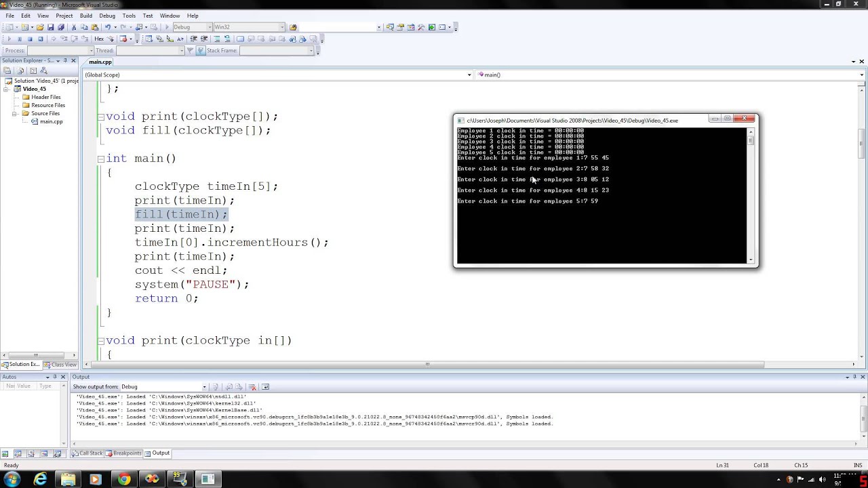This screenshot has height=488, width=868.
Task: Click the Save All toolbar icon
Action: tap(60, 27)
